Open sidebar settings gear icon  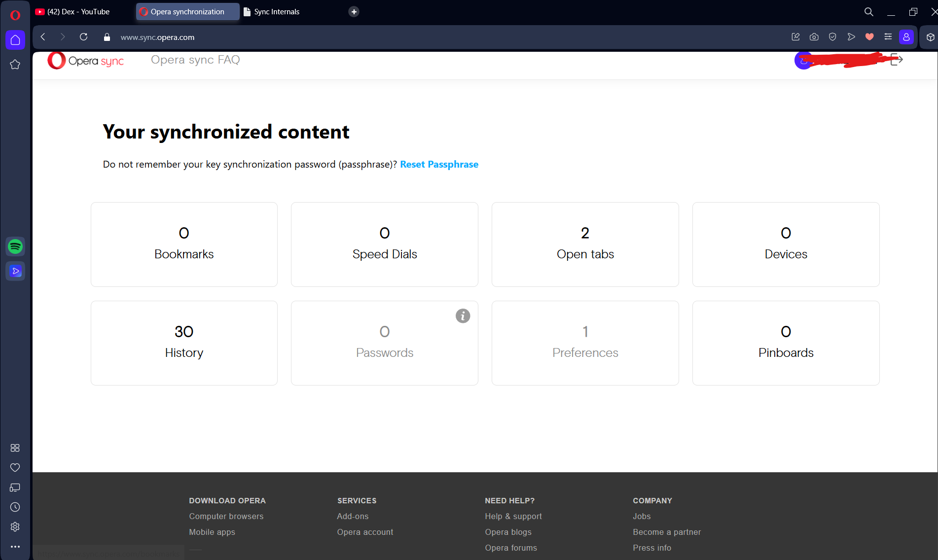(x=15, y=526)
